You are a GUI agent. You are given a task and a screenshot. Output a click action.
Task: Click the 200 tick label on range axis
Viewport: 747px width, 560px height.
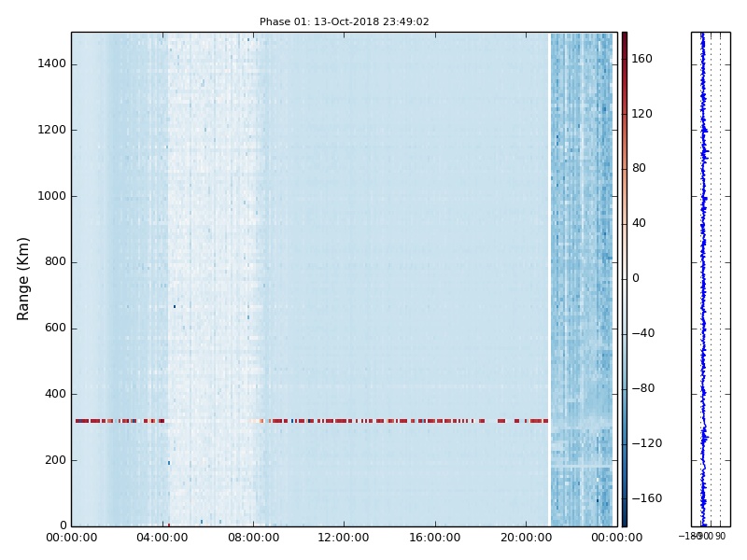point(55,460)
